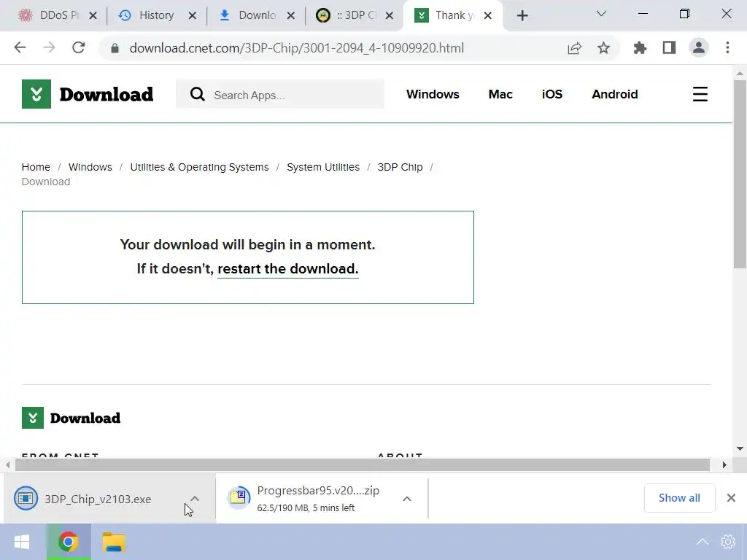Viewport: 747px width, 560px height.
Task: Toggle the browser side panel
Action: tap(670, 47)
